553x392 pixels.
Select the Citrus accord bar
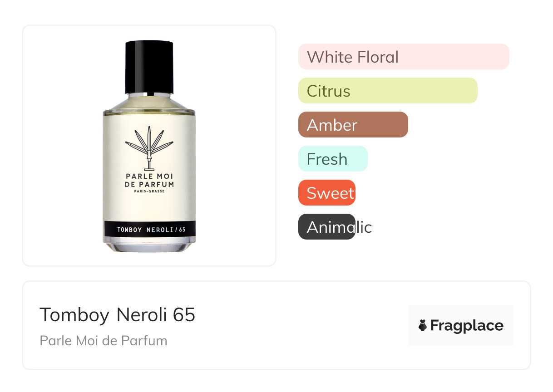388,91
